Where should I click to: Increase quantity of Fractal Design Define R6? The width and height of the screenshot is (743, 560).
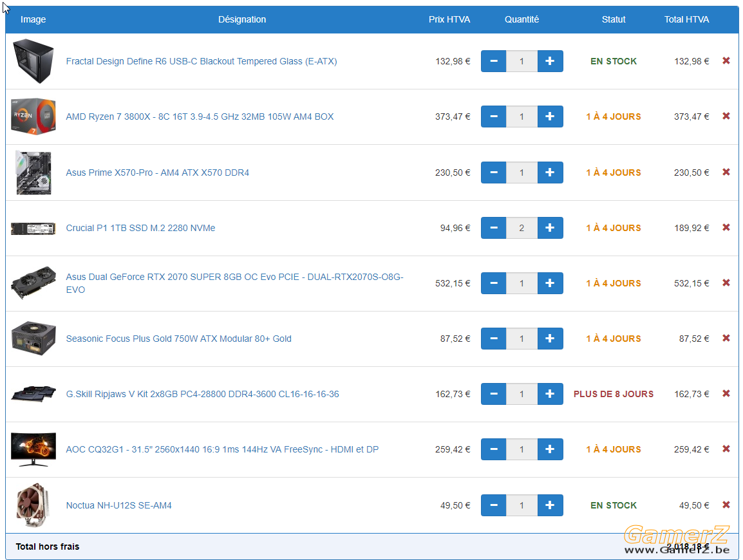[550, 61]
